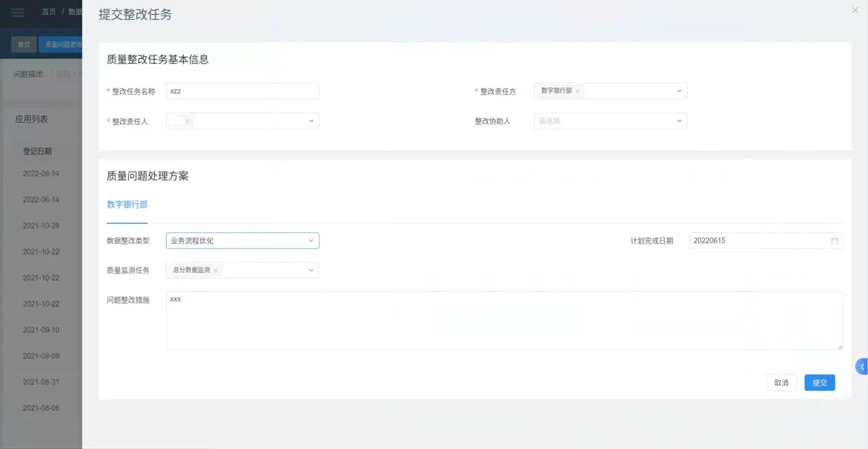This screenshot has width=868, height=449.
Task: Click the 提交 button
Action: click(819, 383)
